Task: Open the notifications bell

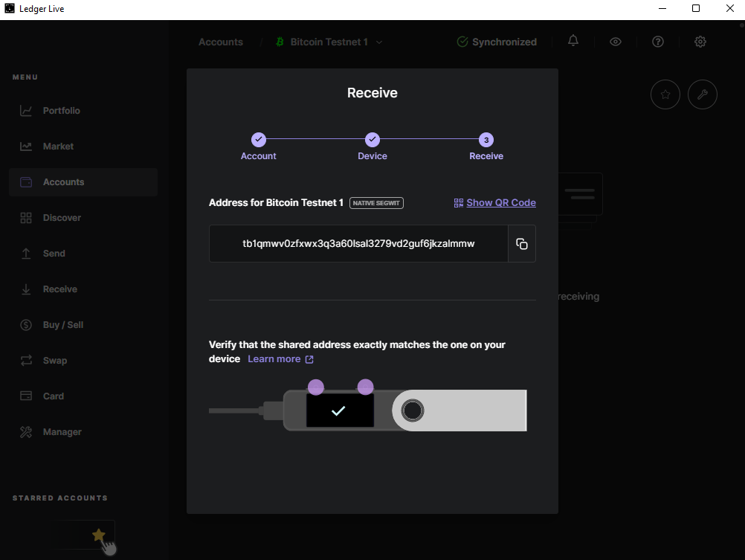Action: point(573,42)
